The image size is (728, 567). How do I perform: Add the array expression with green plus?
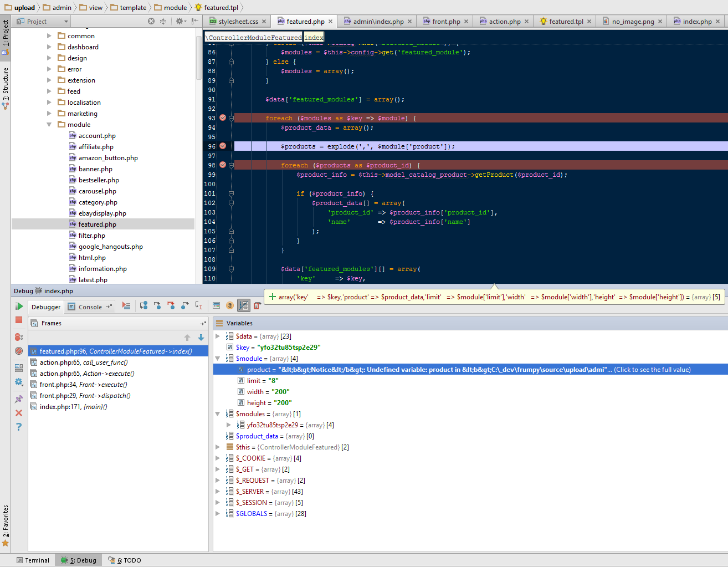tap(273, 297)
